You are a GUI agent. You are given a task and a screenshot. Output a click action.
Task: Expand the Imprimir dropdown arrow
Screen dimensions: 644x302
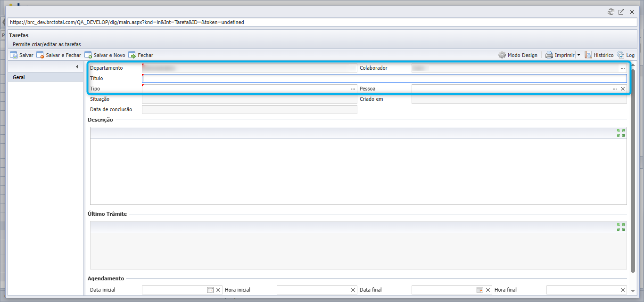pos(579,55)
